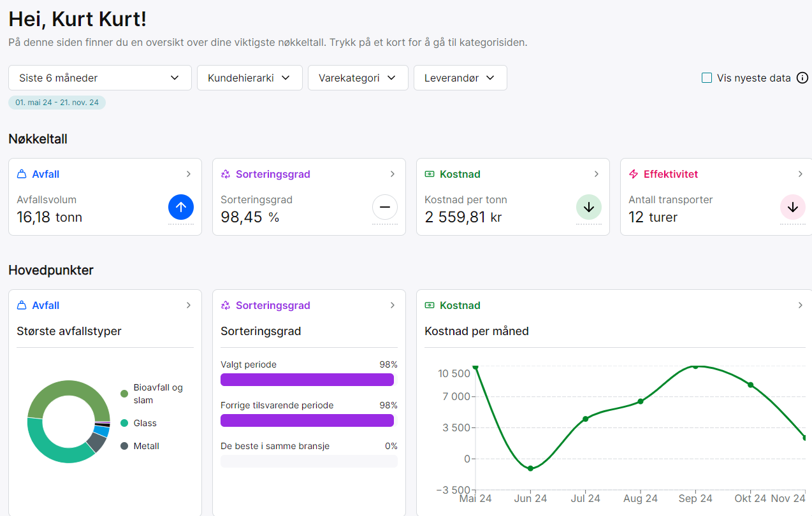Viewport: 812px width, 516px height.
Task: Open the Siste 6 måneder period dropdown
Action: [x=100, y=78]
